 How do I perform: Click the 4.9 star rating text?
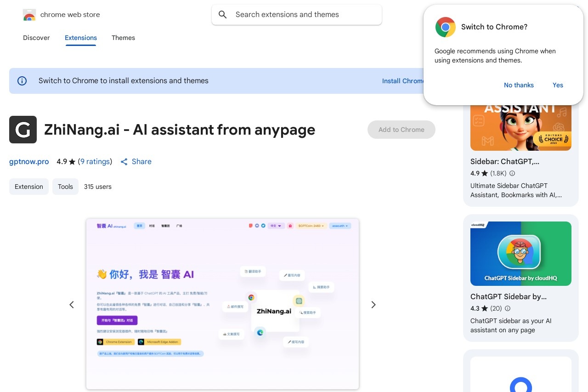click(x=66, y=162)
